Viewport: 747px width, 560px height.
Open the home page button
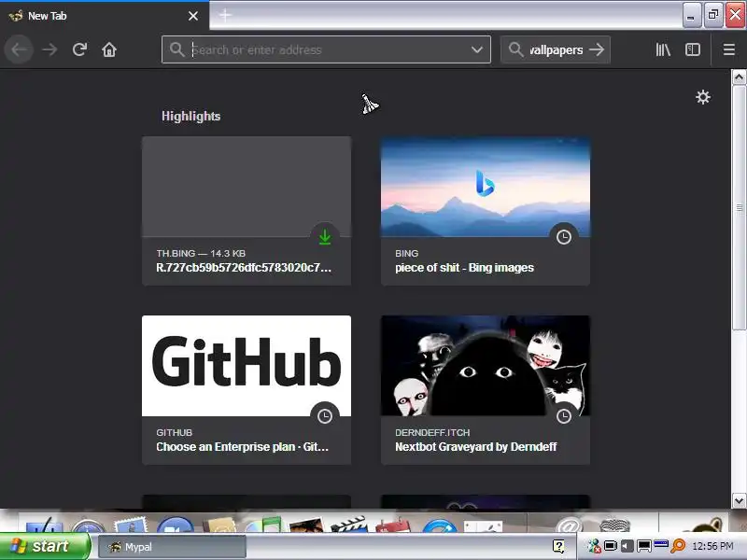[x=109, y=49]
